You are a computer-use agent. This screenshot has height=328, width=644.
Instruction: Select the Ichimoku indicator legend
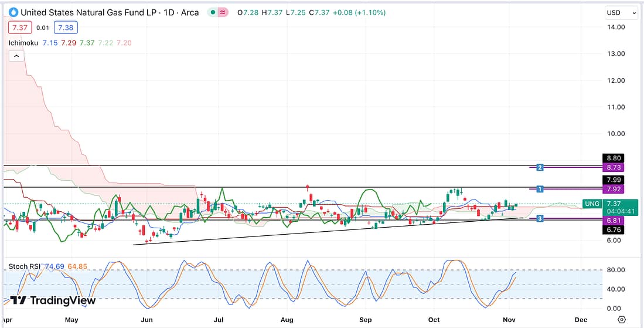[x=23, y=43]
